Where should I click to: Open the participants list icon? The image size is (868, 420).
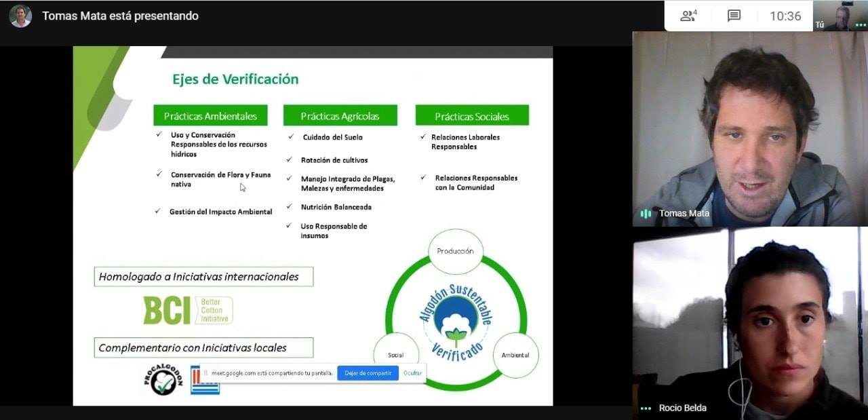tap(688, 16)
